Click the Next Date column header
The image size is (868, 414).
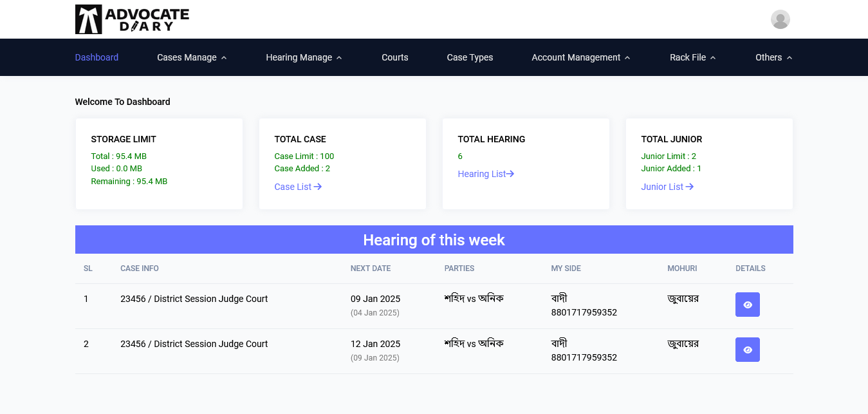(371, 268)
